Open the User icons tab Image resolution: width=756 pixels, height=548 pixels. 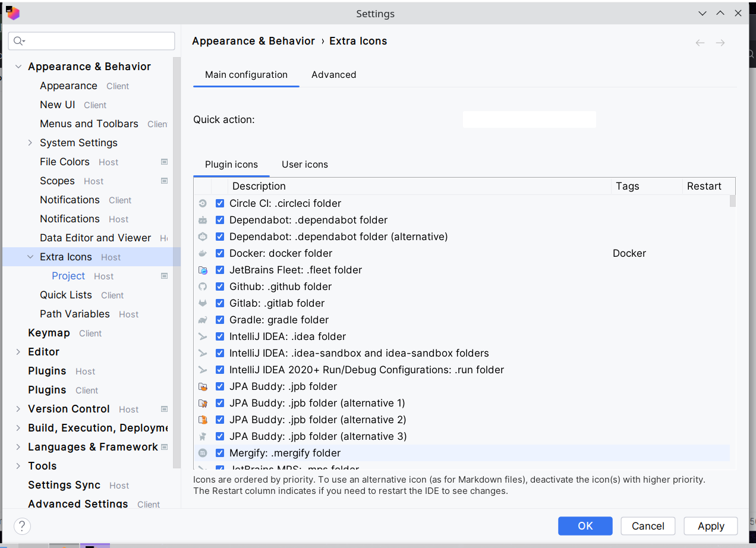304,164
